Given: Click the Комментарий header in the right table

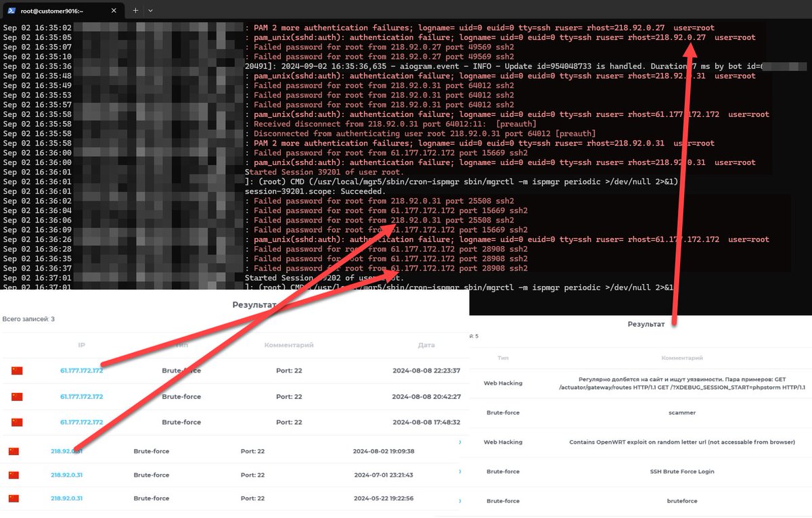Looking at the screenshot, I should tap(682, 358).
